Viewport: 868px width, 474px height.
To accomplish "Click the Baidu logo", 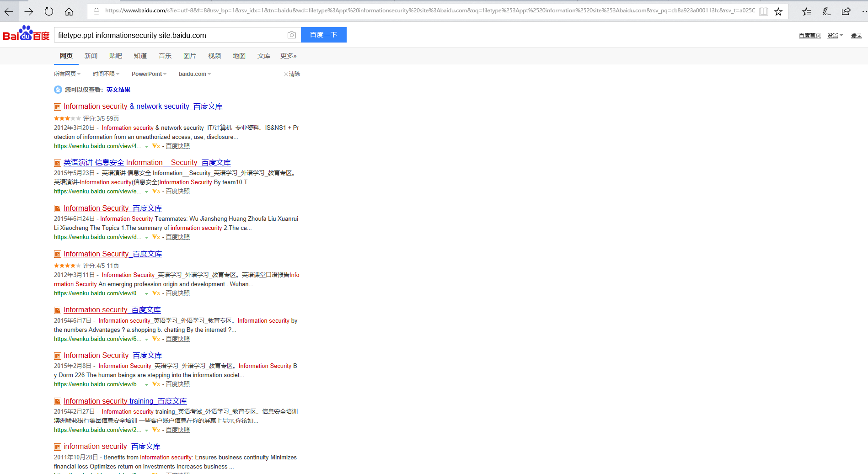I will (x=26, y=34).
